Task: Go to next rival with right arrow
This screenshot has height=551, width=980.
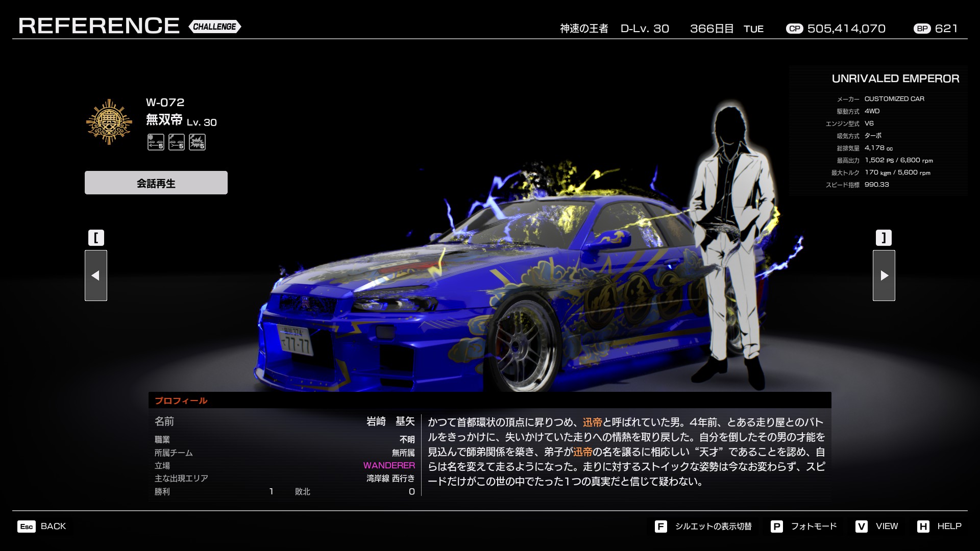Action: (884, 275)
